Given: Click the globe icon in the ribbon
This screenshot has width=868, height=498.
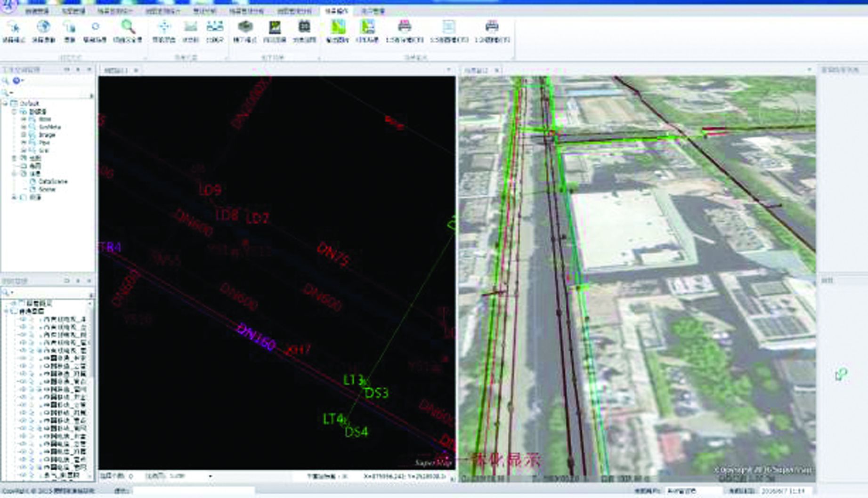Looking at the screenshot, I should pyautogui.click(x=43, y=27).
